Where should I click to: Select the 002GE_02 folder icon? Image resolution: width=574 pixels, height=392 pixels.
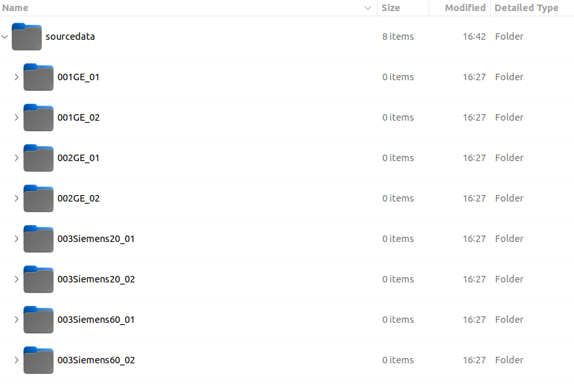point(38,198)
